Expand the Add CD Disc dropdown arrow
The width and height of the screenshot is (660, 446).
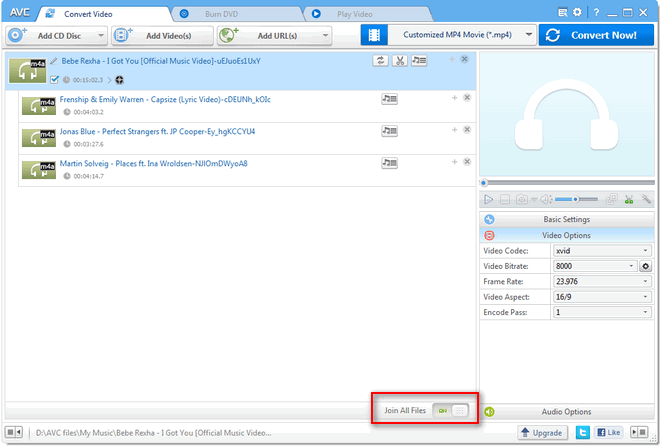point(101,36)
